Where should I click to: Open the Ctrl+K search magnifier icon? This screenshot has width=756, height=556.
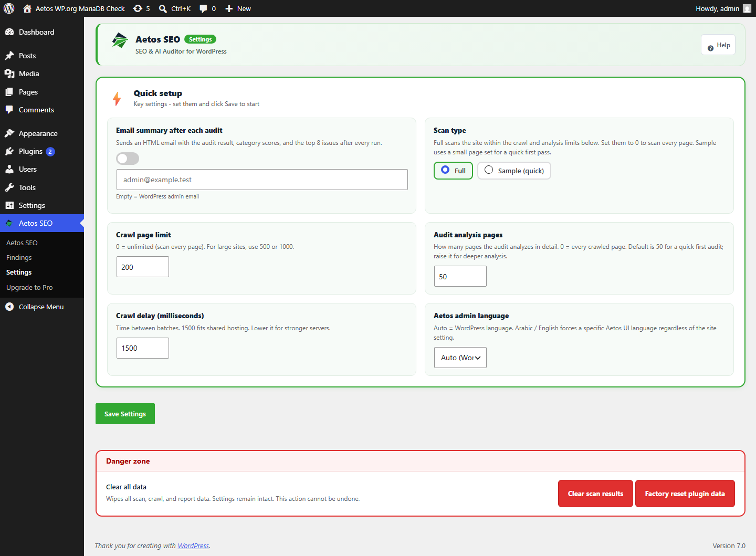(x=163, y=8)
